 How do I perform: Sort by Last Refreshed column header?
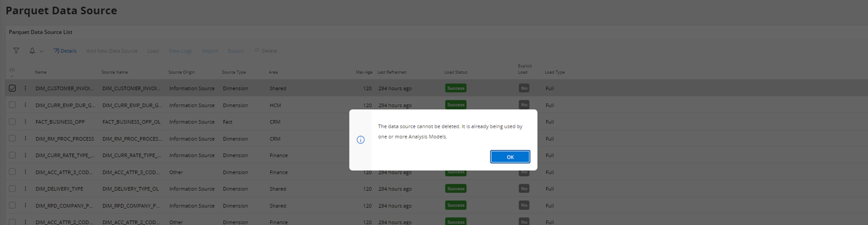392,72
